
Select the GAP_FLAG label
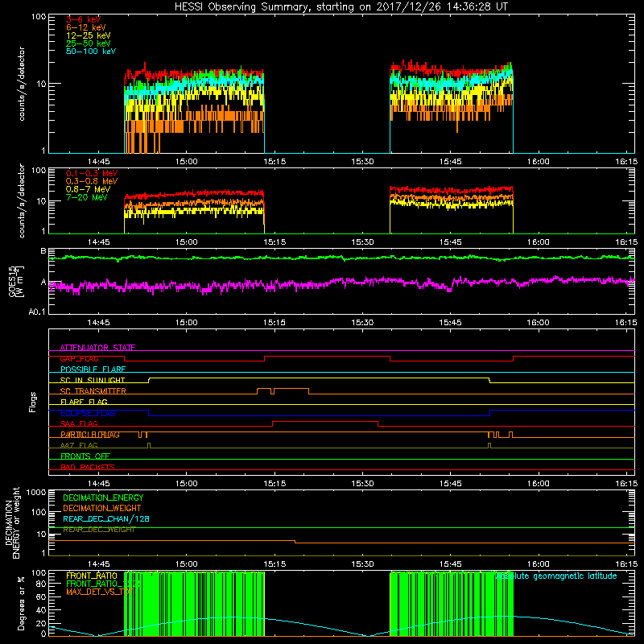(79, 358)
